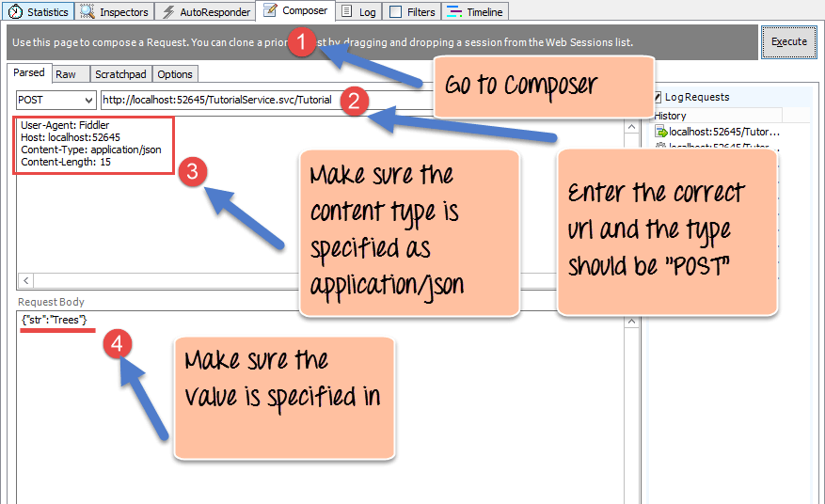
Task: Toggle the Log Requests checkbox
Action: (x=658, y=97)
